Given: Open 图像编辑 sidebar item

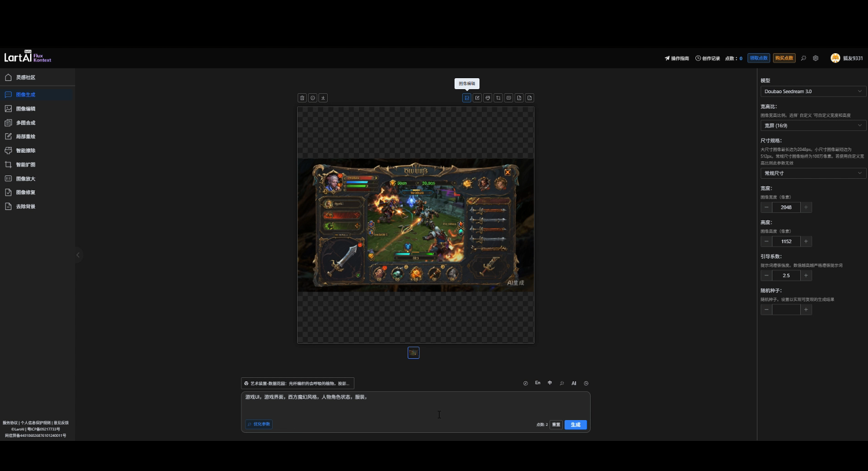Looking at the screenshot, I should point(37,109).
